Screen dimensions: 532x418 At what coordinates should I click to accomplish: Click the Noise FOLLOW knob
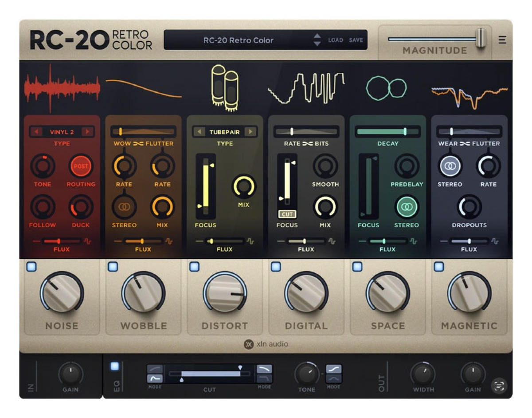click(43, 207)
